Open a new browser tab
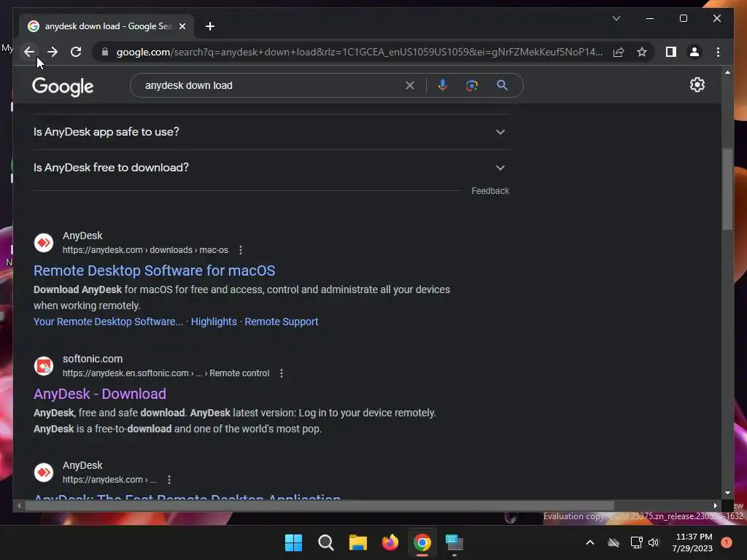The height and width of the screenshot is (560, 747). [x=210, y=26]
